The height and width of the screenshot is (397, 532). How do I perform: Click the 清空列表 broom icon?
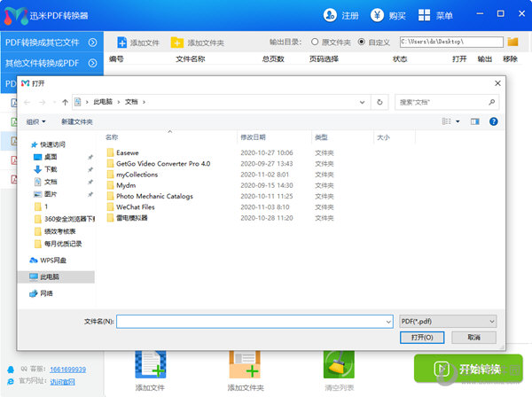click(339, 364)
